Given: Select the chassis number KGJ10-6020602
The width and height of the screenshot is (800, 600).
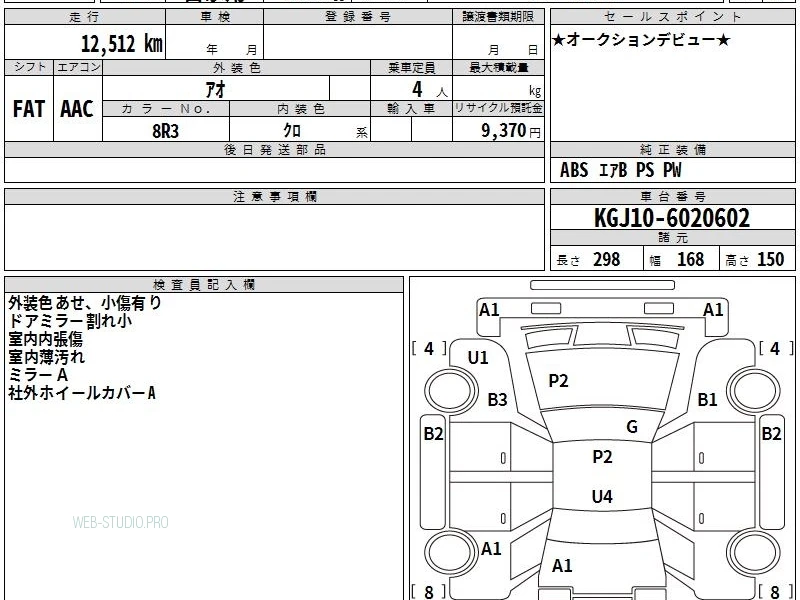Looking at the screenshot, I should click(672, 218).
